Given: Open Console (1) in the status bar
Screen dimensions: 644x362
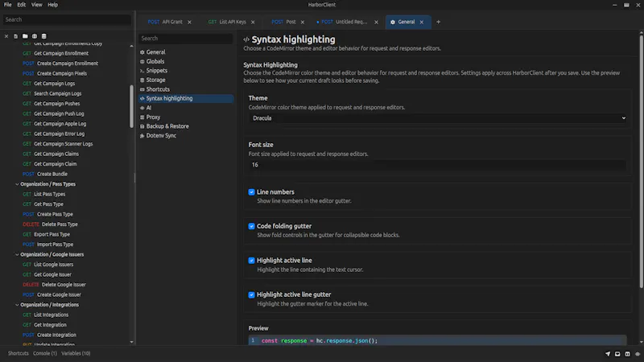Looking at the screenshot, I should 45,353.
